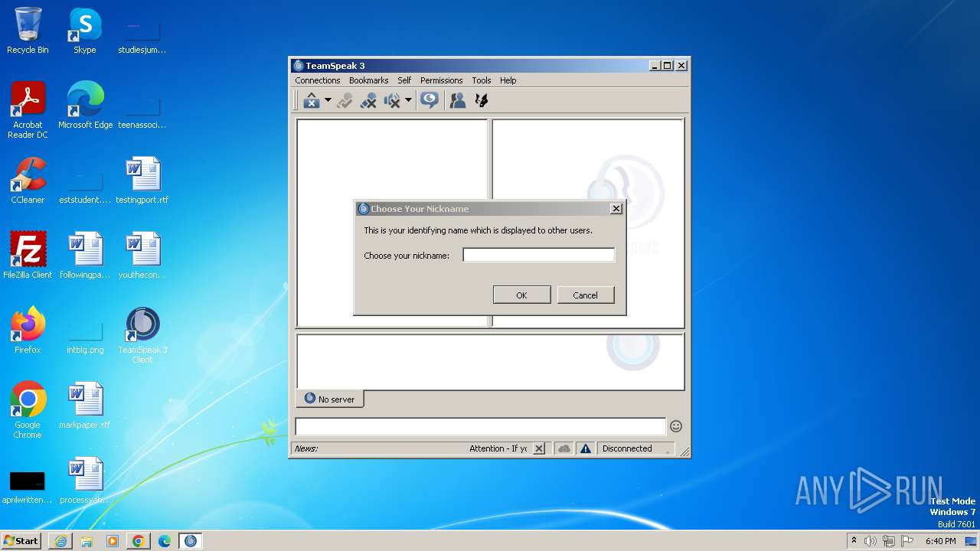The width and height of the screenshot is (980, 551).
Task: Focus the Choose your nickname text field
Action: point(538,255)
